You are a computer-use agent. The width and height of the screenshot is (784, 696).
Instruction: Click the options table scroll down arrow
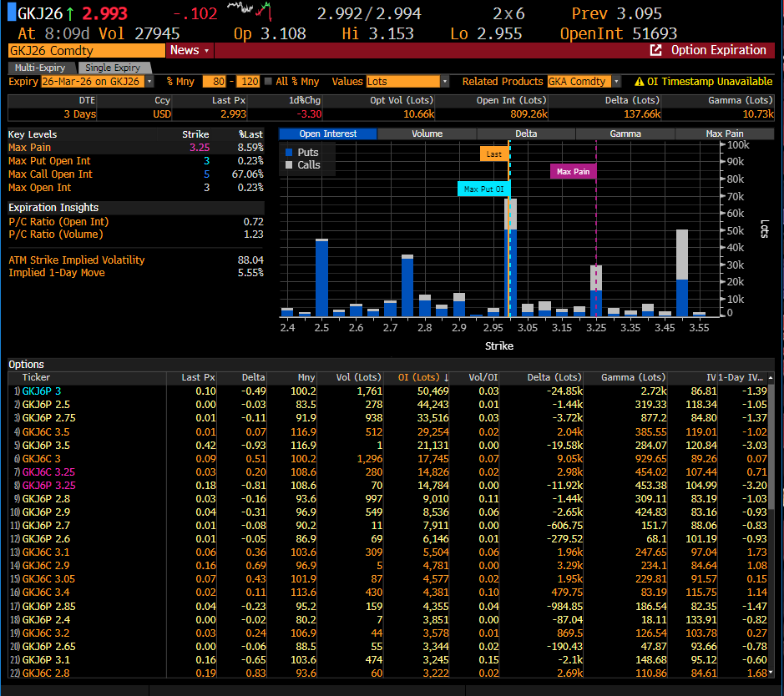coord(771,673)
